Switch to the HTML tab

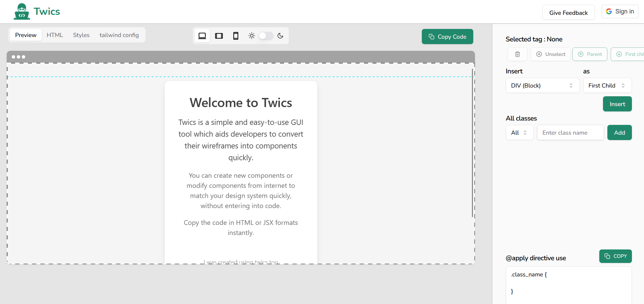pos(54,35)
